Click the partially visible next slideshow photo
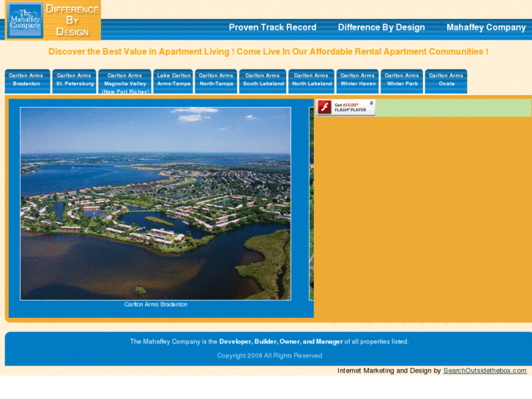 point(312,204)
